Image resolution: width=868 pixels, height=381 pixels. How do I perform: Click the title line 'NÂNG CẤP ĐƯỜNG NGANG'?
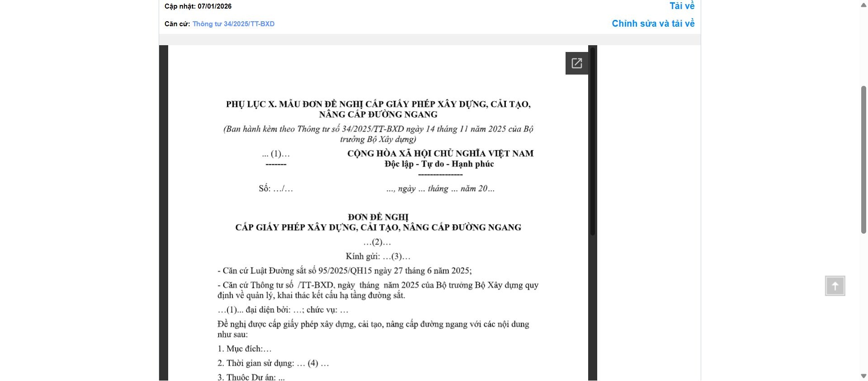pos(378,115)
